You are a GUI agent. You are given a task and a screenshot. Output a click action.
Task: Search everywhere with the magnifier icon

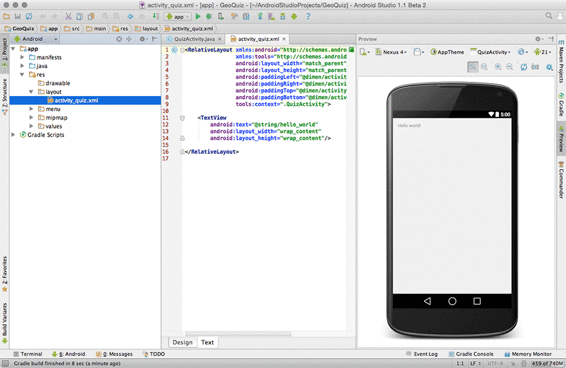(549, 16)
